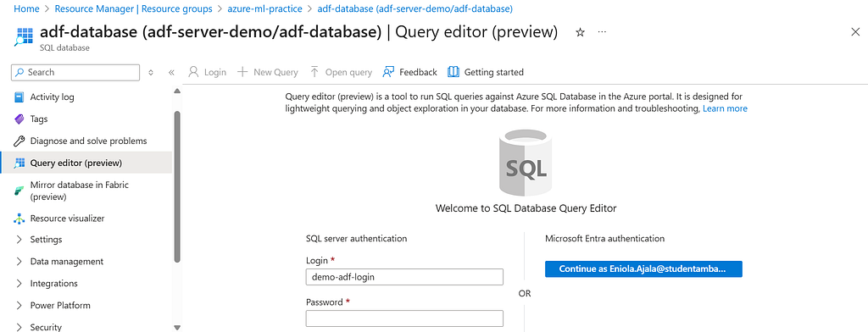
Task: Click the 'SQL server authentication' heading
Action: click(357, 239)
